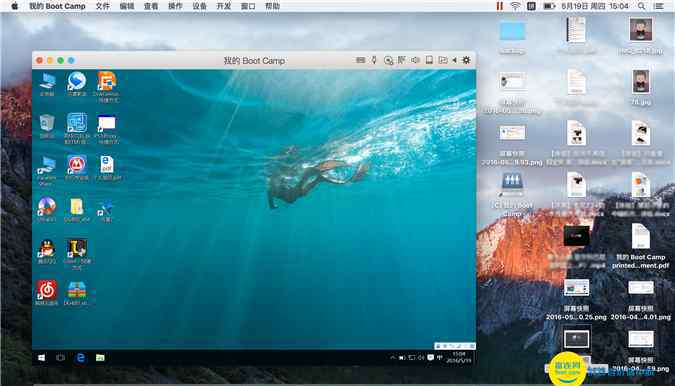Launch Edge browser from the Windows taskbar

pyautogui.click(x=81, y=358)
